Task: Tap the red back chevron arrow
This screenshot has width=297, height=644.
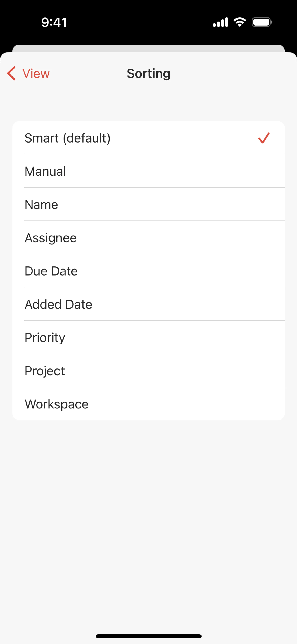Action: (11, 73)
